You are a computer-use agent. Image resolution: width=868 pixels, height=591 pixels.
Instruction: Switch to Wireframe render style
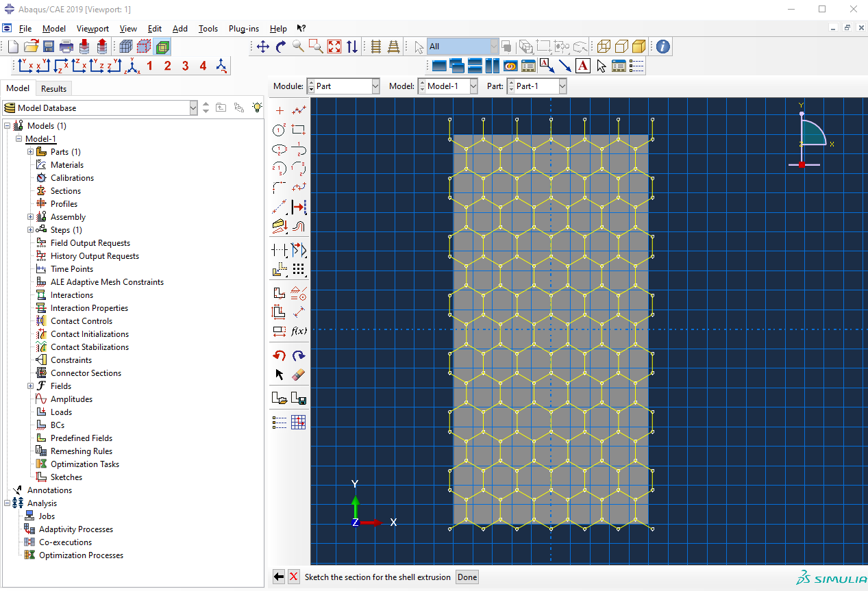[x=604, y=47]
